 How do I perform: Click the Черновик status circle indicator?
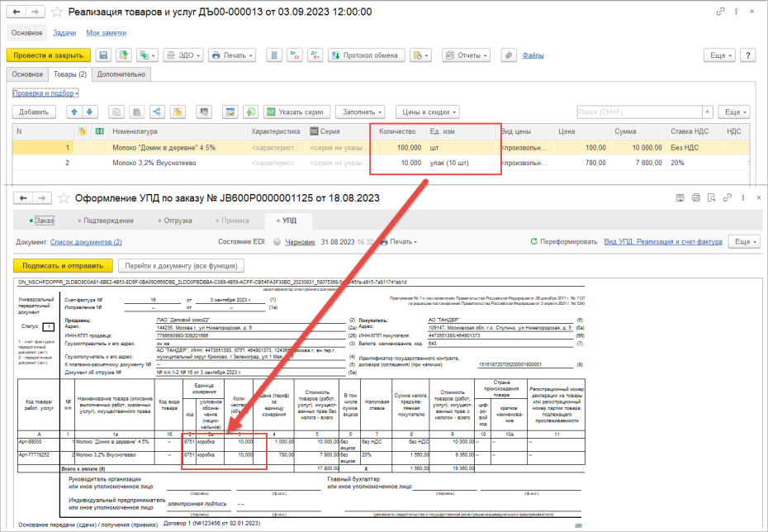click(277, 241)
